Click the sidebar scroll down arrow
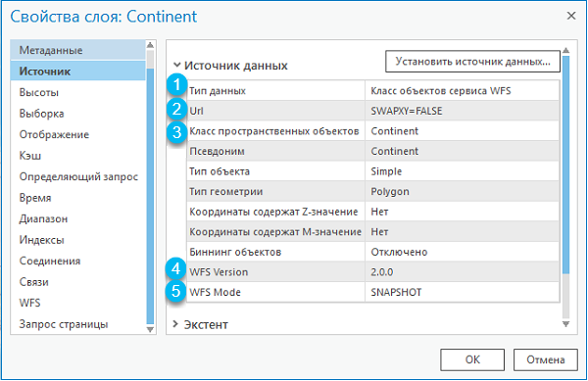The height and width of the screenshot is (381, 588). (150, 330)
